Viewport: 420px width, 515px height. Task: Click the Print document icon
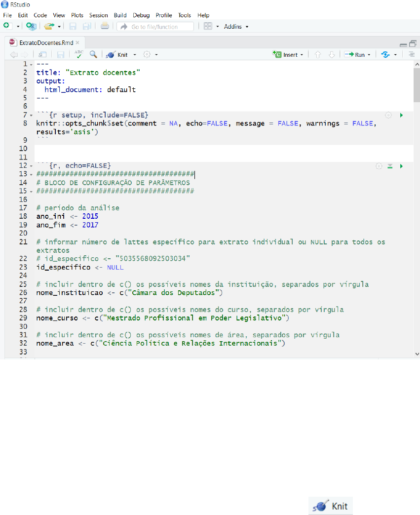pos(105,26)
